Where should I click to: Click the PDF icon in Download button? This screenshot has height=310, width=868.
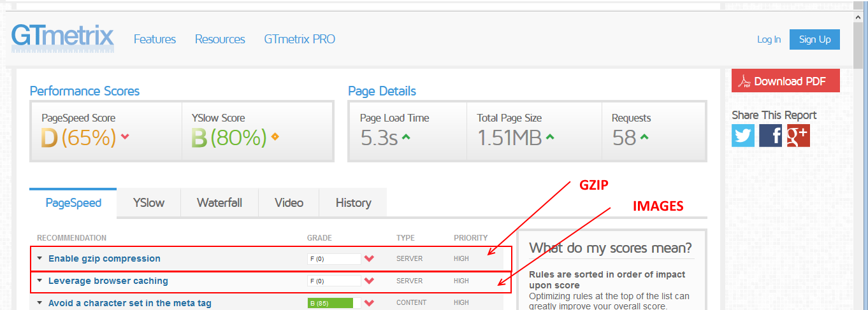pos(744,81)
